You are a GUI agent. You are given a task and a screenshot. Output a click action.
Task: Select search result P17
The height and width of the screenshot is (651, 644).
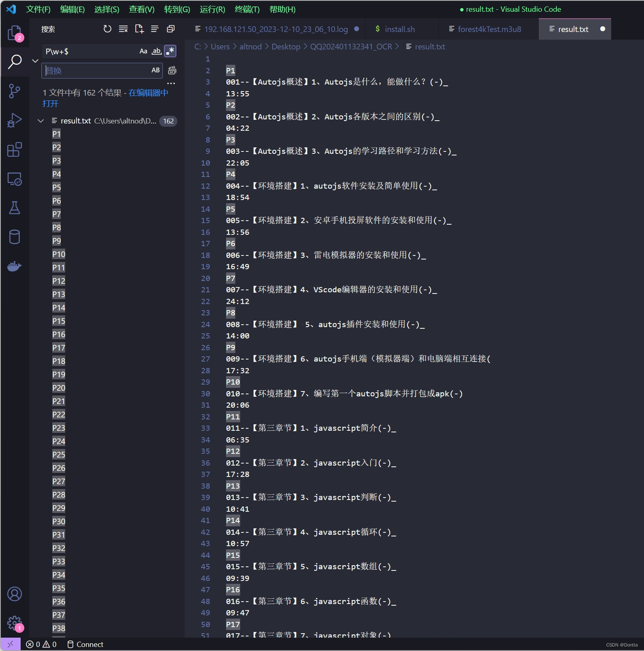pos(59,348)
